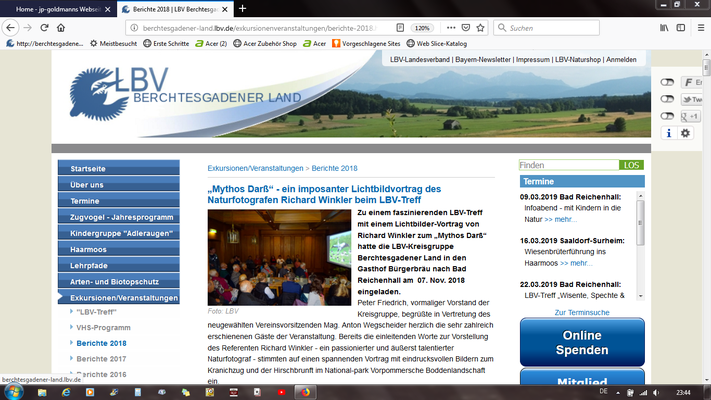Open Zugvogel - Jahresprogramm menu item
The height and width of the screenshot is (400, 711).
pos(119,217)
